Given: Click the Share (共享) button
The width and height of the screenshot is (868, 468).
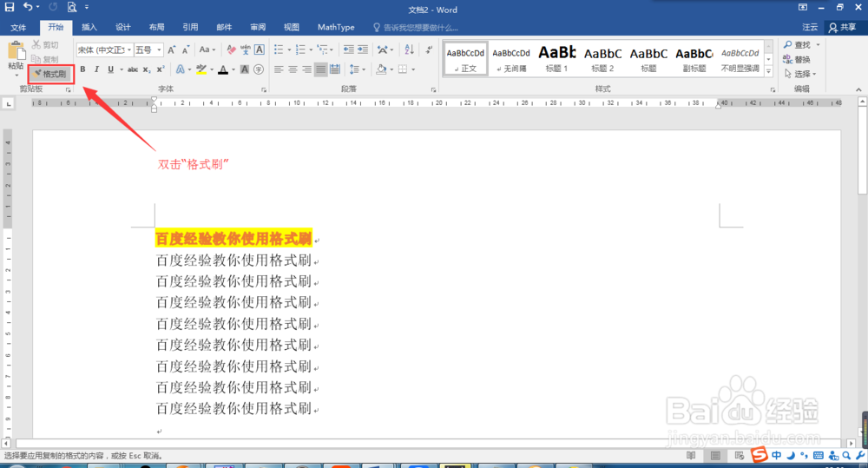Looking at the screenshot, I should (843, 27).
